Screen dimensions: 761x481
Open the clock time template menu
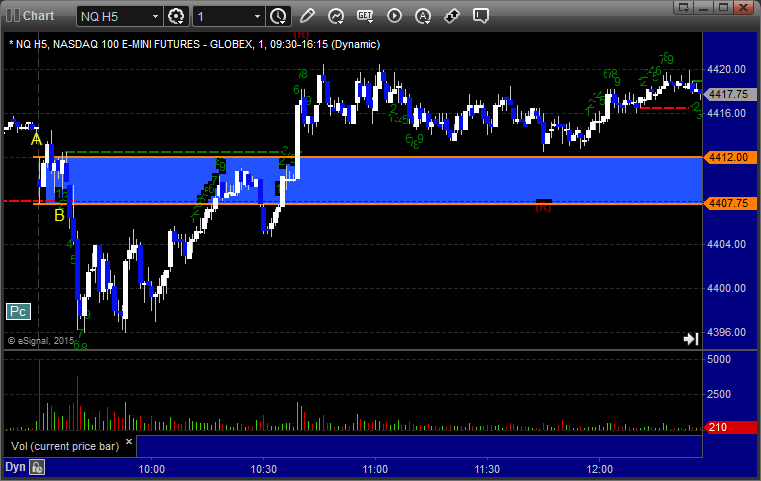279,16
